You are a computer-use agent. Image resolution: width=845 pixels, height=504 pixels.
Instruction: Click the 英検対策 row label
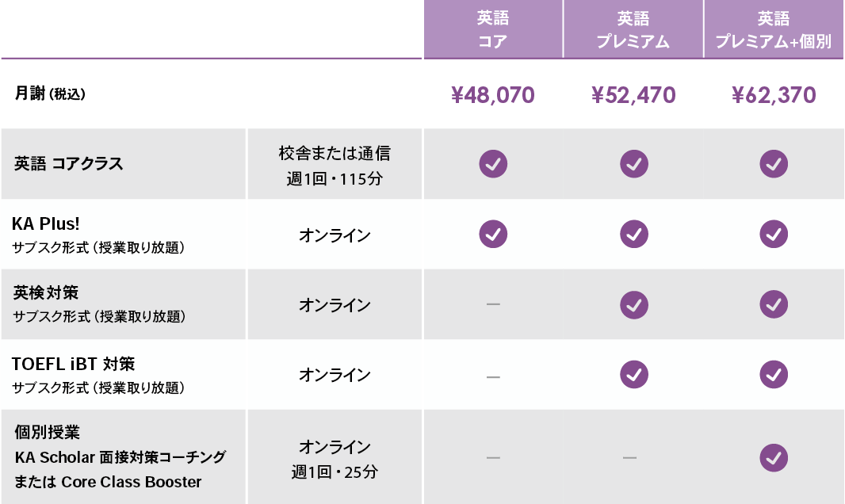tap(47, 292)
